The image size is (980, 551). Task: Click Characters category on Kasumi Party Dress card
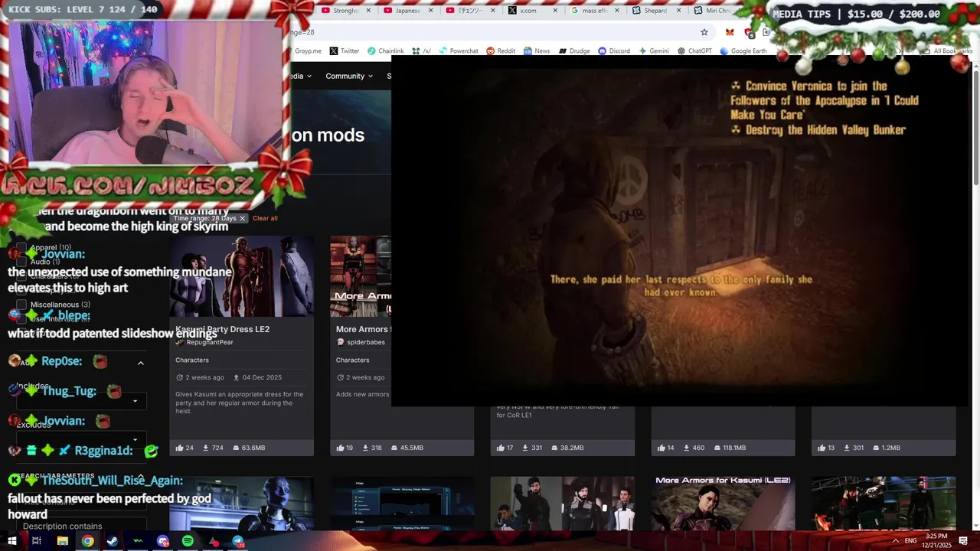[192, 360]
